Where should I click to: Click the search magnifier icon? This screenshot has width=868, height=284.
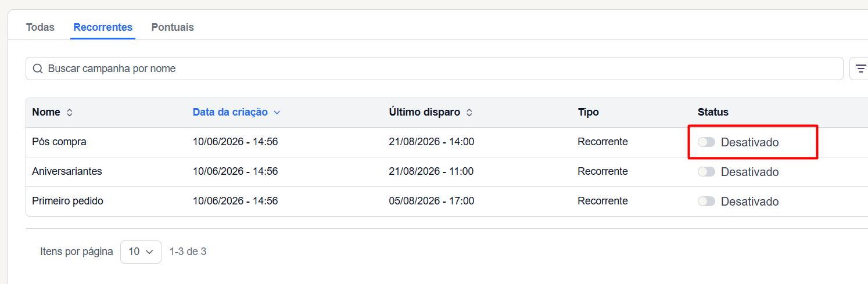[x=38, y=69]
